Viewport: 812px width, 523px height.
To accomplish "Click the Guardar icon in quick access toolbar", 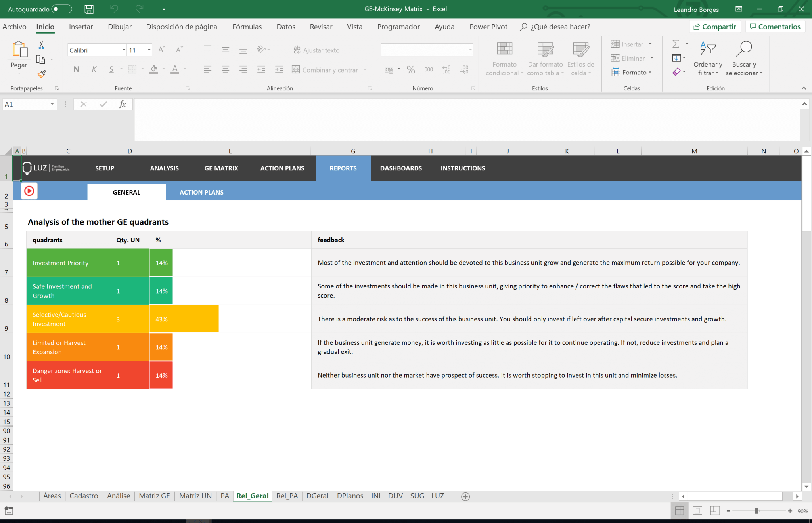I will [89, 9].
